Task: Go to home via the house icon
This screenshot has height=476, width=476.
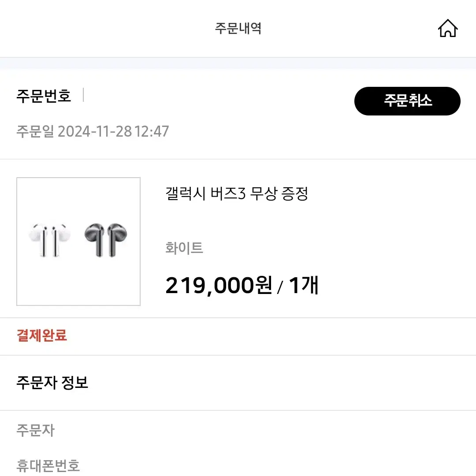Action: [x=448, y=28]
